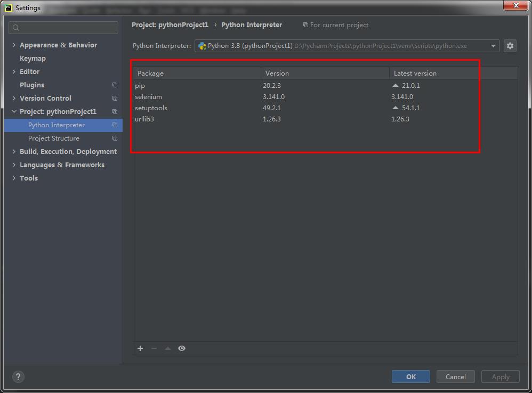The image size is (532, 393).
Task: Select Appearance & Behavior tree item
Action: click(x=58, y=45)
